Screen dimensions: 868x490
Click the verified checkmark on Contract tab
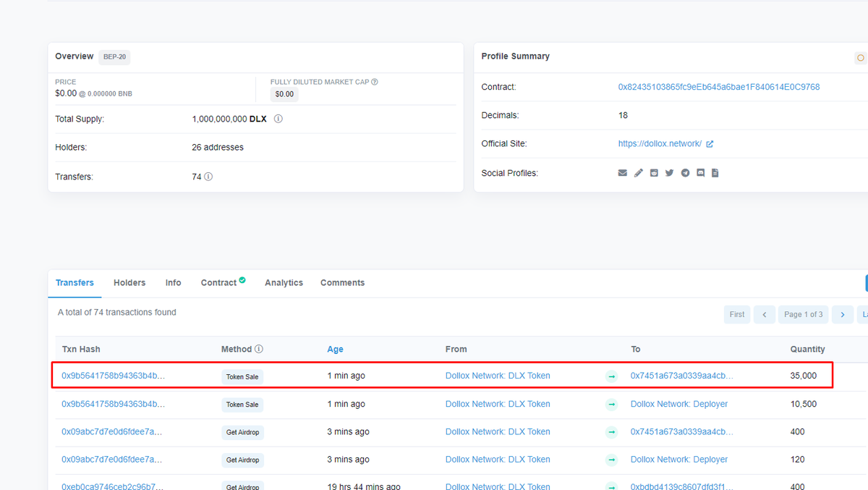point(242,280)
